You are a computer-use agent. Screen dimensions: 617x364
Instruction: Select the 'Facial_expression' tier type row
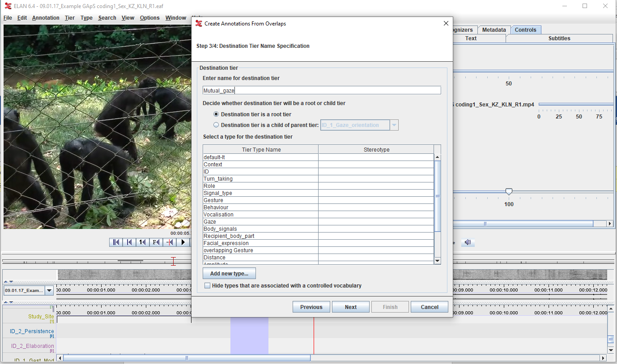[x=318, y=243]
